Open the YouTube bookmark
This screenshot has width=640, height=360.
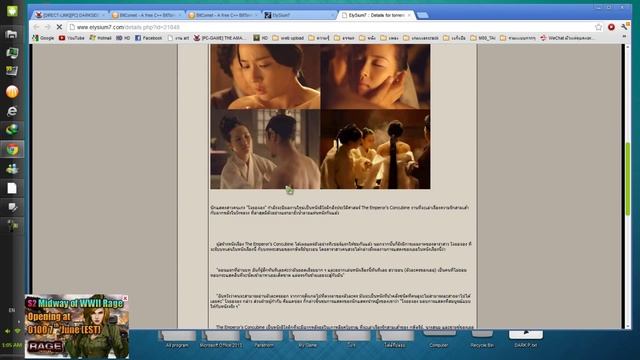pyautogui.click(x=71, y=38)
